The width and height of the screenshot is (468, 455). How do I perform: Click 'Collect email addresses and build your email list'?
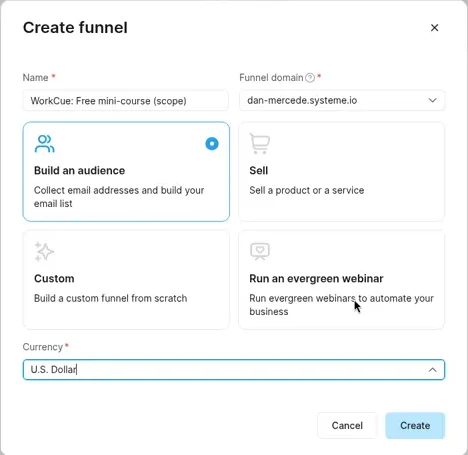(119, 197)
